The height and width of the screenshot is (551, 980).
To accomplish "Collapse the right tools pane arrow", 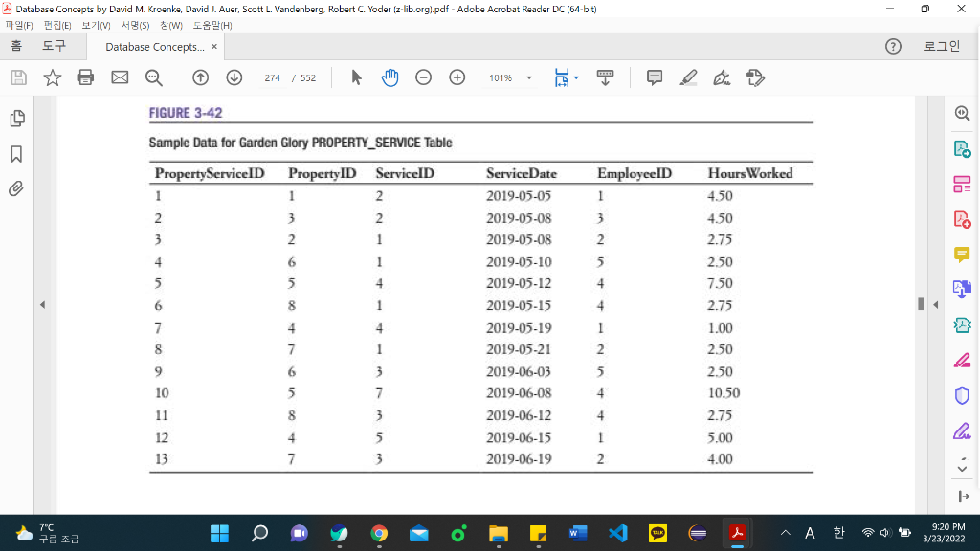I will click(936, 305).
